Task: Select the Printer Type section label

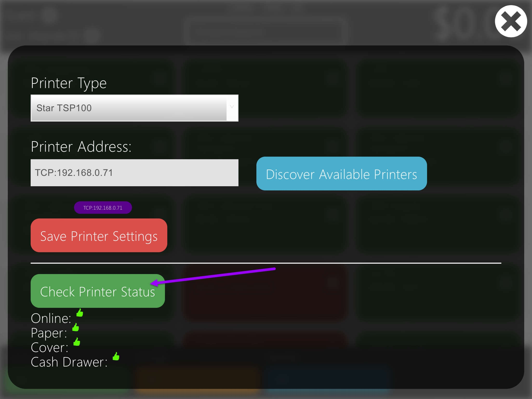Action: [69, 83]
